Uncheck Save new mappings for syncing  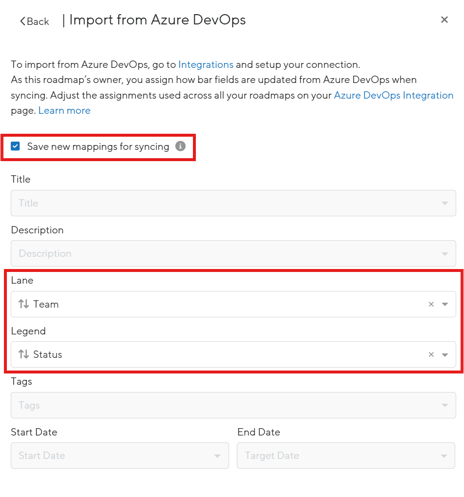pyautogui.click(x=15, y=146)
